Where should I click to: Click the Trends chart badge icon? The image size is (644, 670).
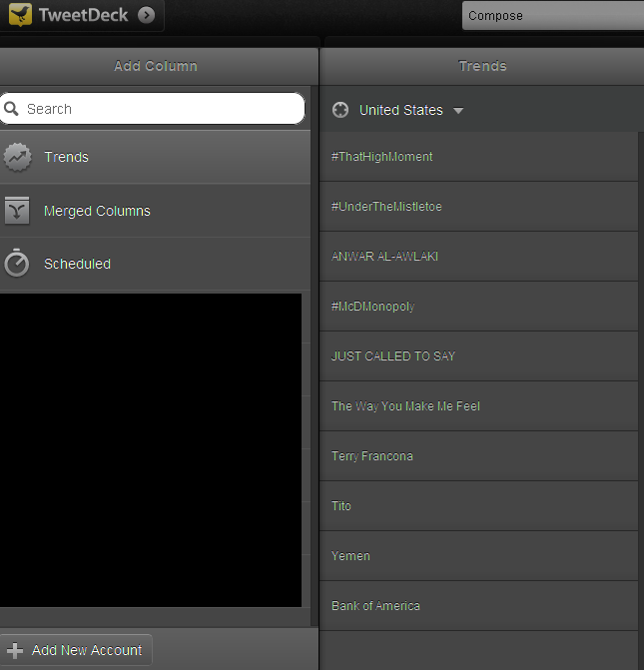click(x=18, y=157)
